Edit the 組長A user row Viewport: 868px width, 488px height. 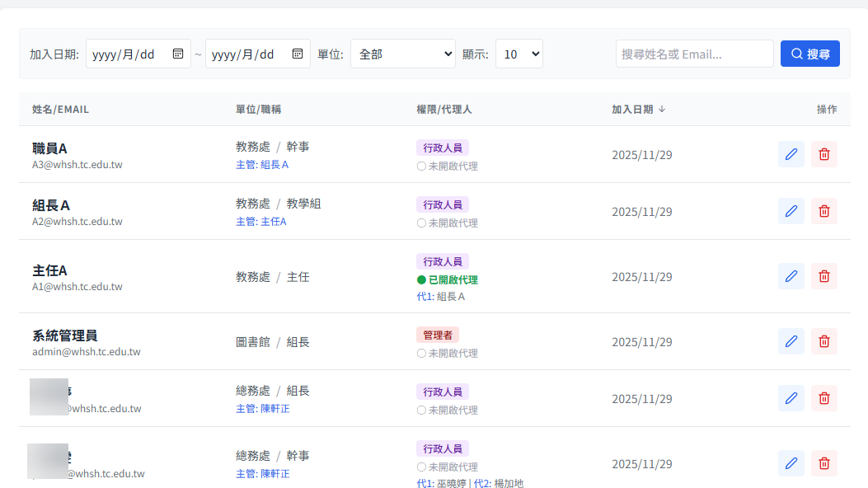[x=791, y=211]
